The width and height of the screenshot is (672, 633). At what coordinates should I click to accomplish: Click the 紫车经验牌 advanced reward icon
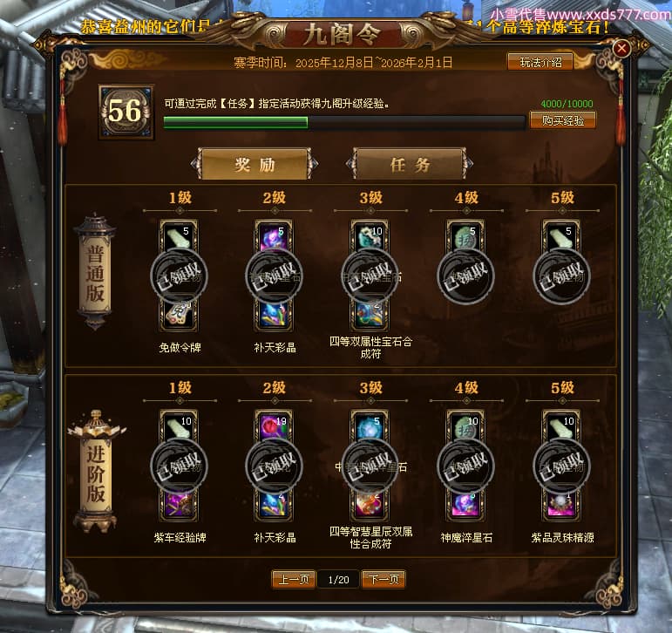pyautogui.click(x=179, y=506)
